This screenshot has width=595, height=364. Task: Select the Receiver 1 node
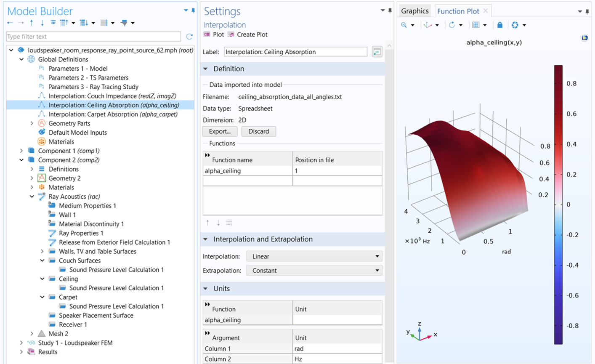tap(73, 324)
